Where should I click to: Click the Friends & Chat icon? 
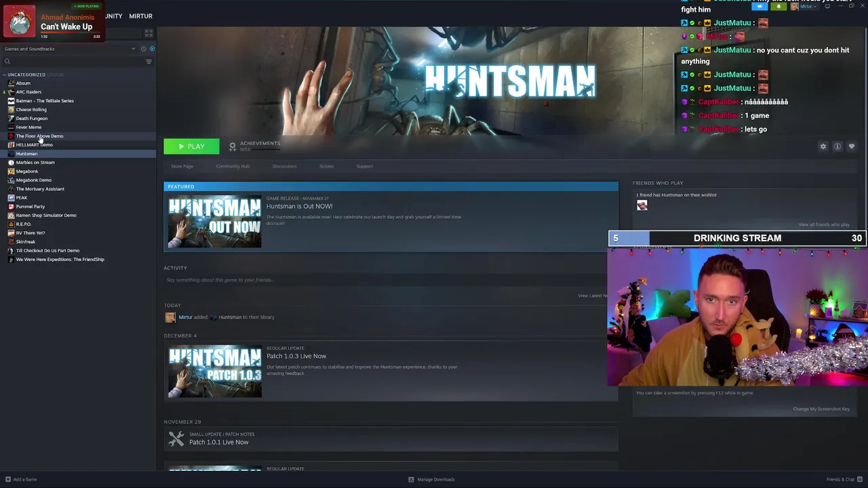click(x=860, y=479)
